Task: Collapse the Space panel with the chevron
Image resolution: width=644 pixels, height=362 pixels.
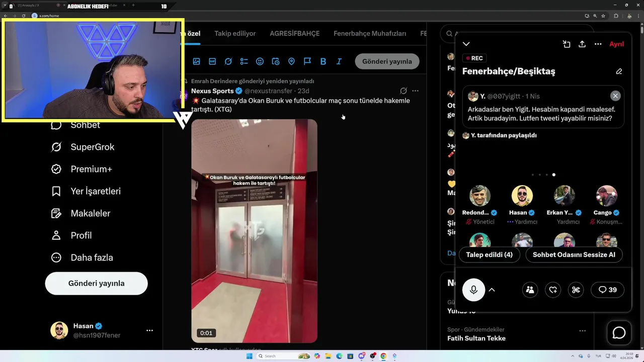Action: click(466, 44)
